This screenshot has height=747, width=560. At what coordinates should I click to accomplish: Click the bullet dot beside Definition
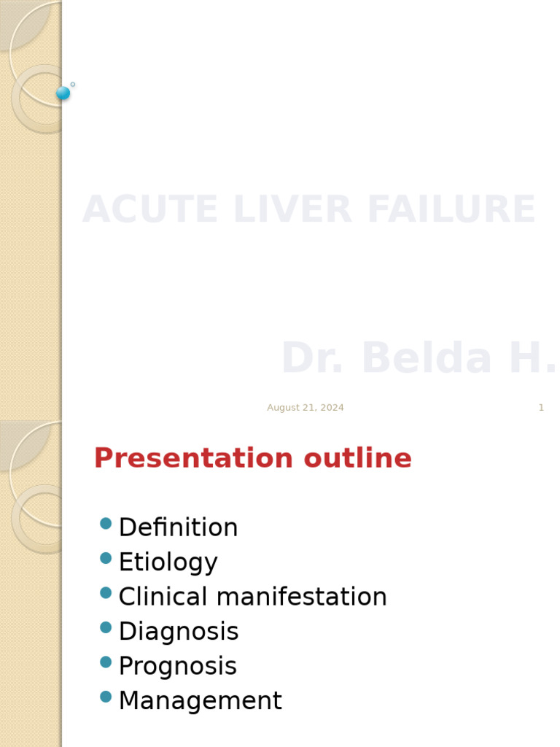pyautogui.click(x=106, y=523)
